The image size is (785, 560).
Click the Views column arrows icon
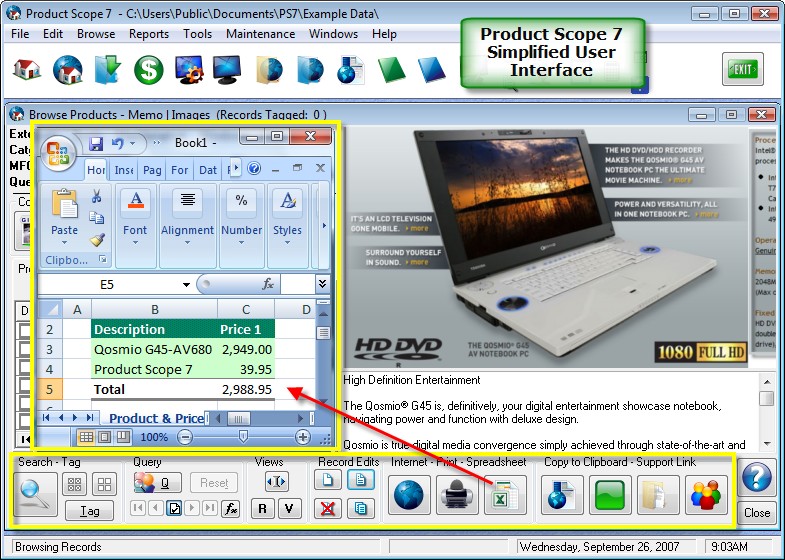[x=276, y=481]
